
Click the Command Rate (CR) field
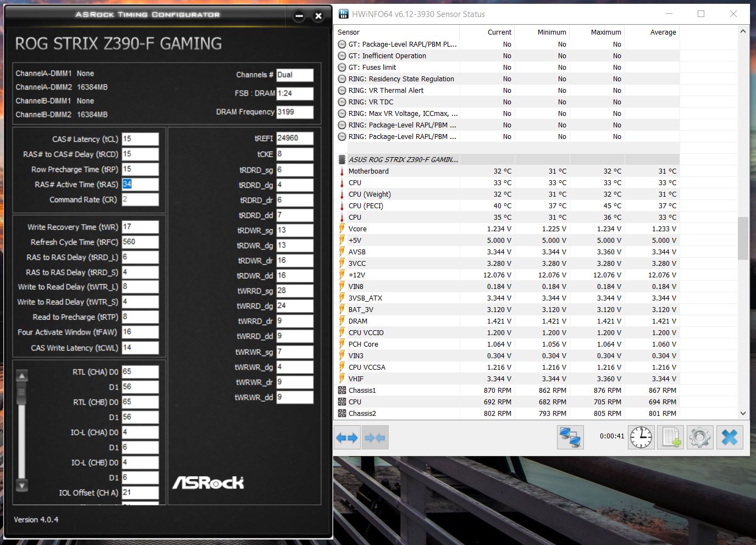[x=140, y=199]
